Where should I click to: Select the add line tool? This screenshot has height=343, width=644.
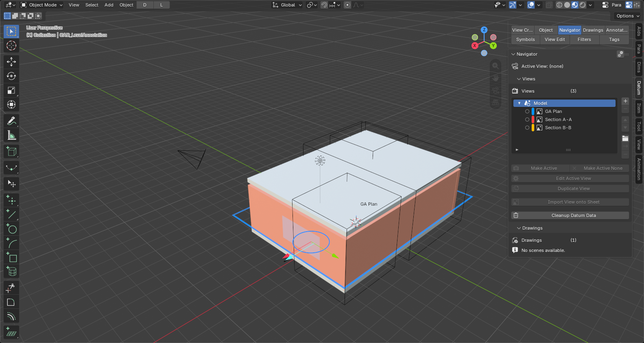pyautogui.click(x=11, y=215)
